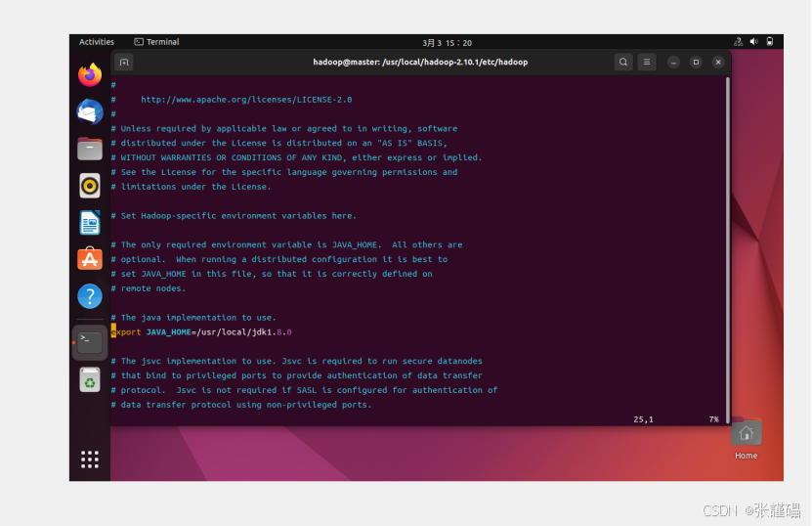Launch LibreOffice Writer from dock
The width and height of the screenshot is (812, 526).
pyautogui.click(x=90, y=222)
